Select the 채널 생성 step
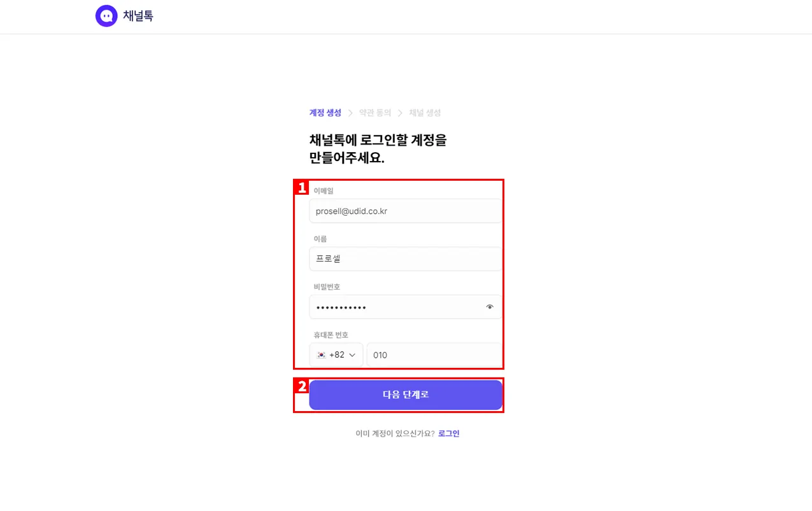812x511 pixels. pyautogui.click(x=425, y=113)
